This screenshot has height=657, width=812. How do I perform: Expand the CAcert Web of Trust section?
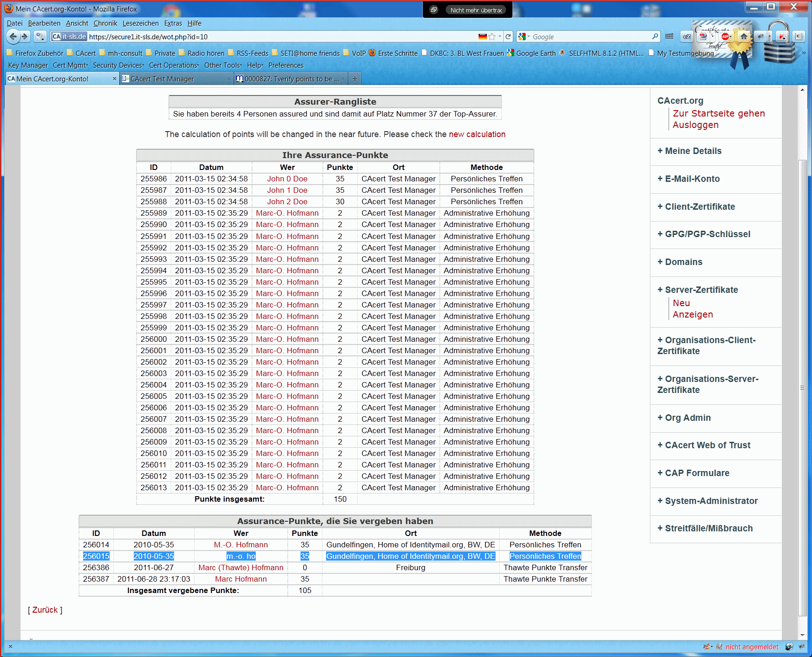704,445
